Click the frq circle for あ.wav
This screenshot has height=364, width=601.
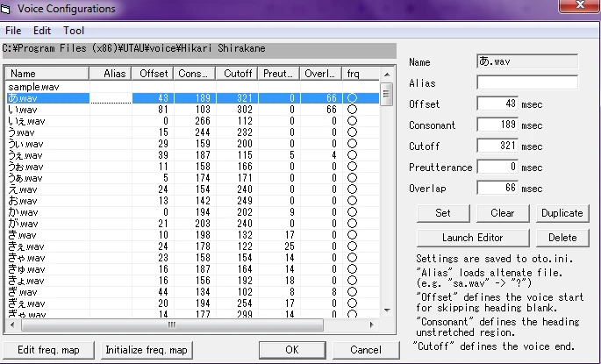(352, 98)
